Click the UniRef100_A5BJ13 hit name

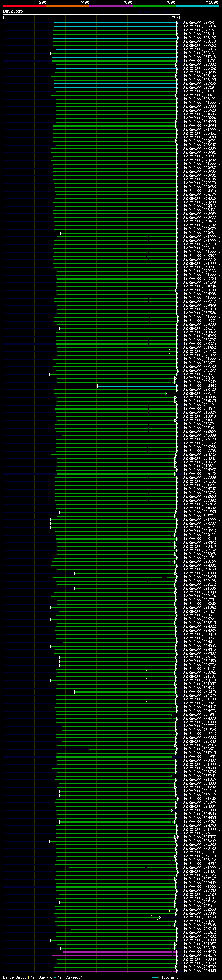[x=199, y=41]
